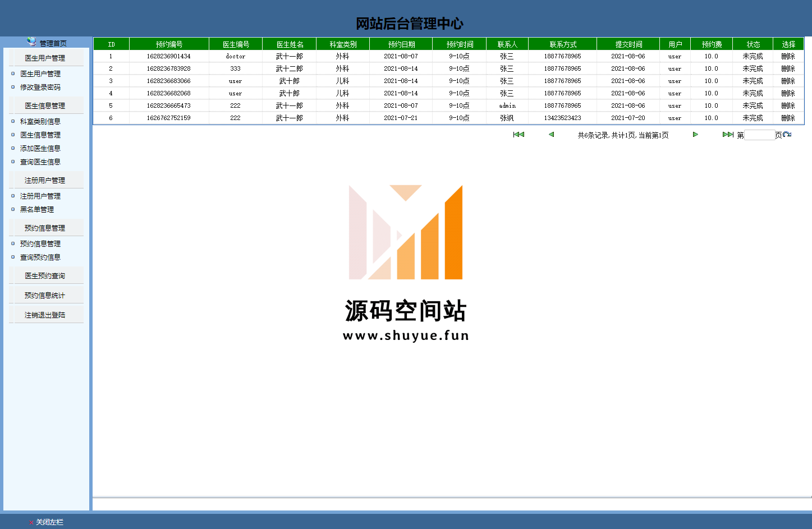Click the 网站后台管理中心 page title

point(410,24)
